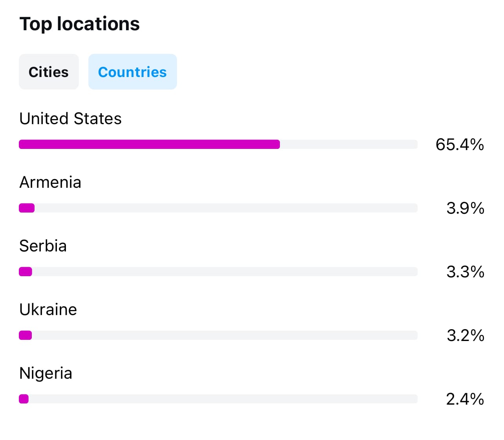The width and height of the screenshot is (504, 440).
Task: Tap the 3.2% Ukraine percentage
Action: 465,335
